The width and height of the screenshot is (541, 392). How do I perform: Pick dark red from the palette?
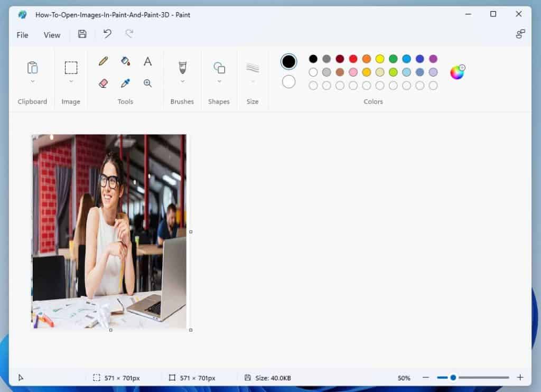point(340,59)
